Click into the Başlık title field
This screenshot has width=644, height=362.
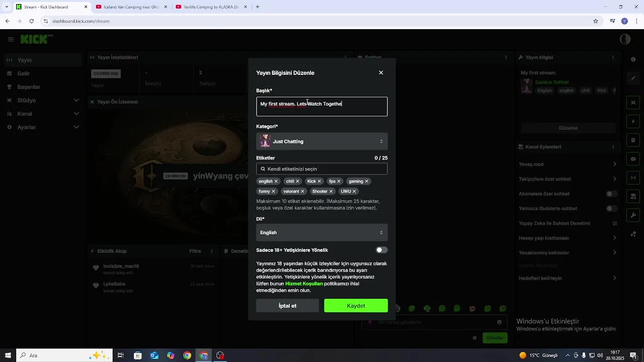pyautogui.click(x=322, y=107)
